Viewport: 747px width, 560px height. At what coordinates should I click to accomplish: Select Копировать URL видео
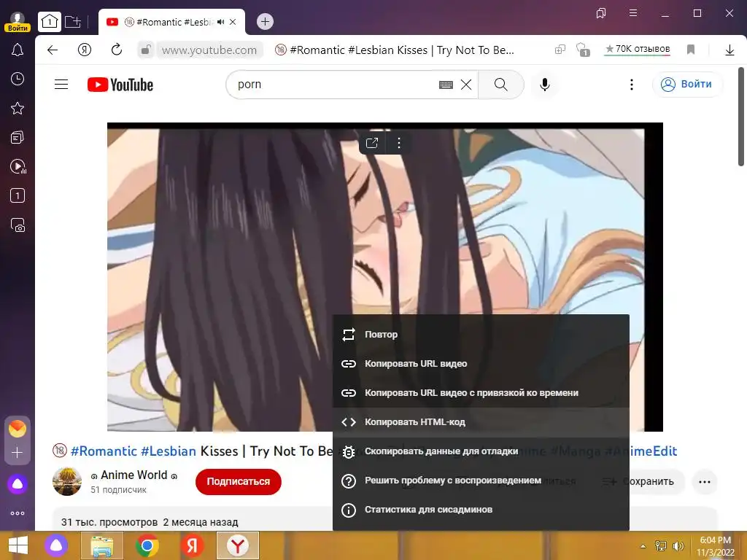tap(481, 364)
